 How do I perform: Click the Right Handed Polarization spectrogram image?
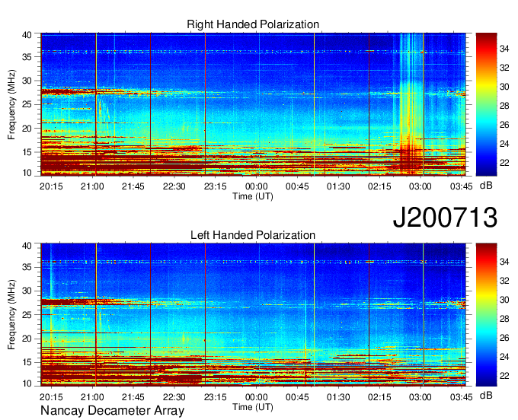[254, 104]
